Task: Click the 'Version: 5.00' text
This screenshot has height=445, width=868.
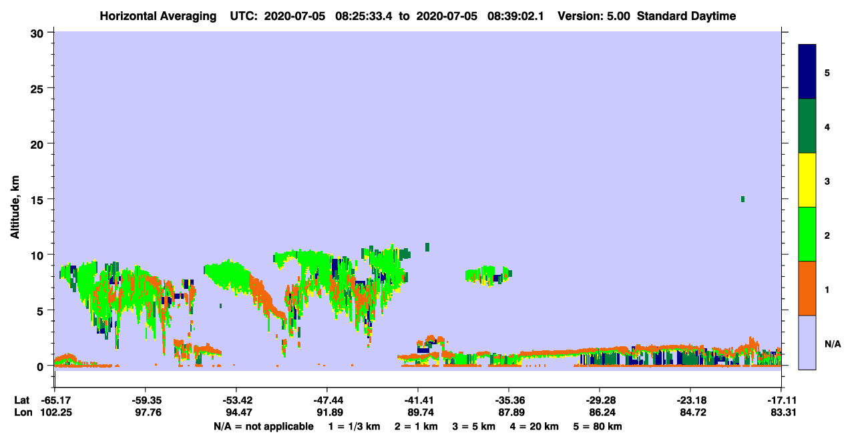Action: pyautogui.click(x=594, y=16)
